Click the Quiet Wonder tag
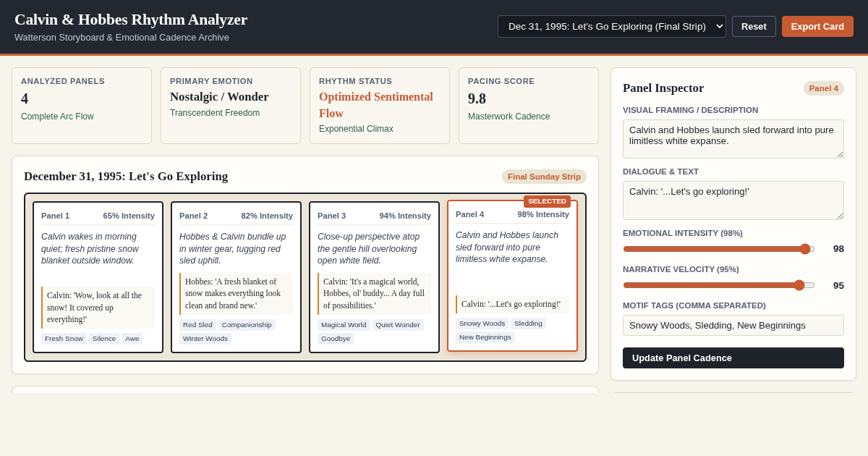This screenshot has height=456, width=868. click(398, 325)
